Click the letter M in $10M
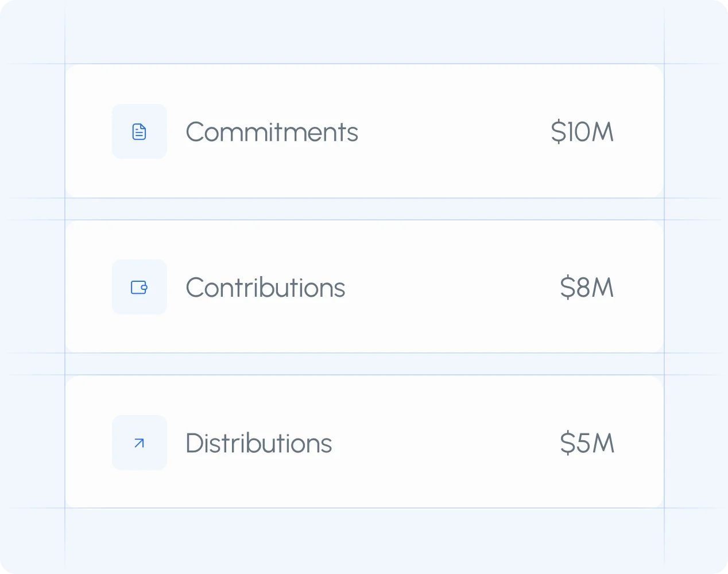This screenshot has height=574, width=728. tap(603, 132)
